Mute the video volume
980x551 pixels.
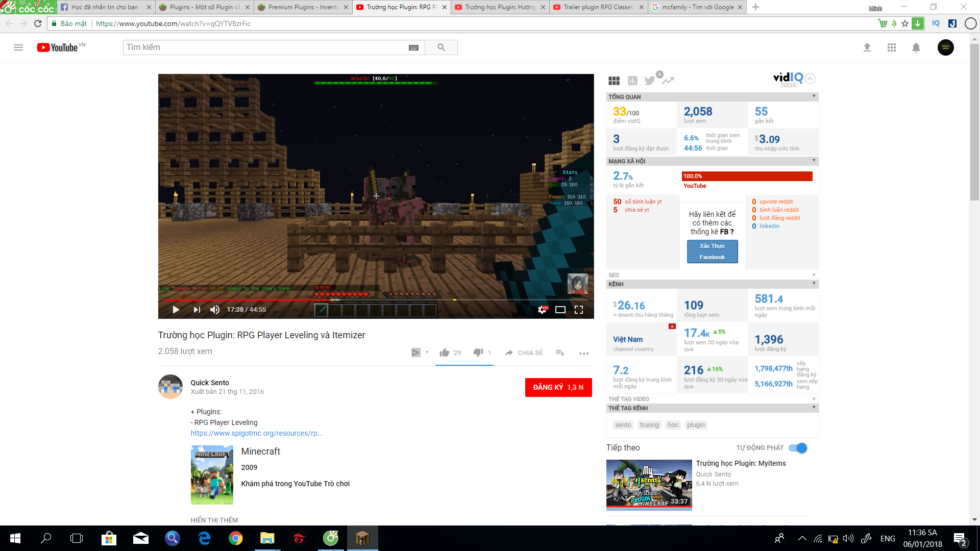point(215,310)
